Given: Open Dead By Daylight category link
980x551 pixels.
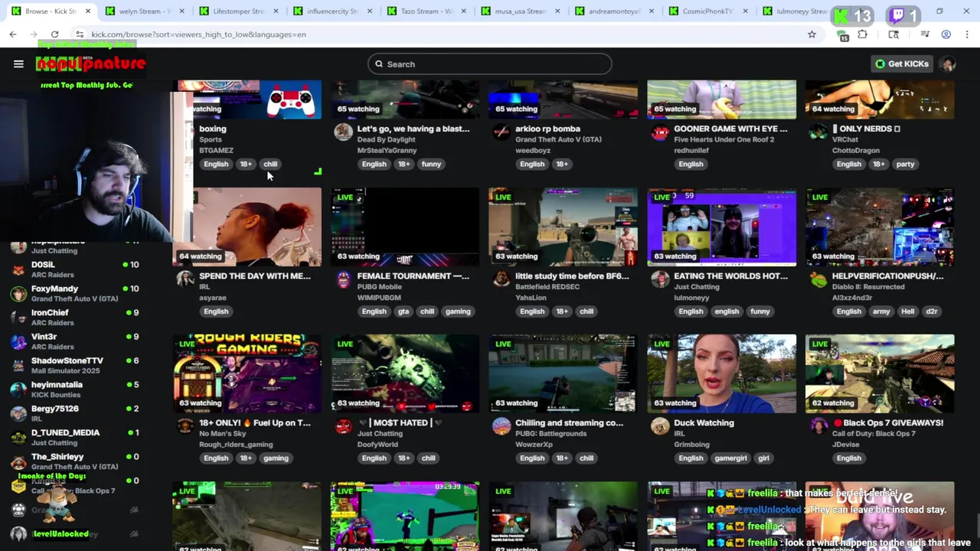Looking at the screenshot, I should 387,139.
